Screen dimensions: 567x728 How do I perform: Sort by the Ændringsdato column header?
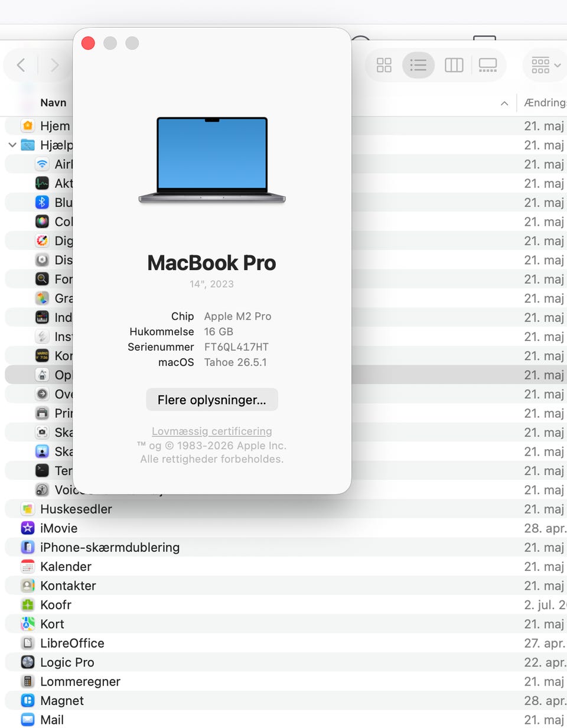coord(545,102)
